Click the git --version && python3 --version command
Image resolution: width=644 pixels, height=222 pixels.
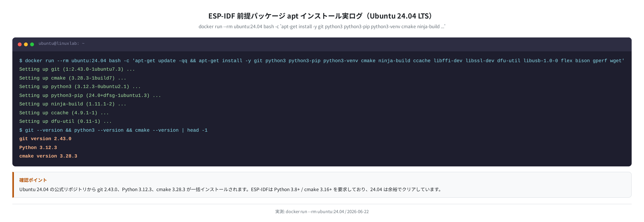point(114,130)
